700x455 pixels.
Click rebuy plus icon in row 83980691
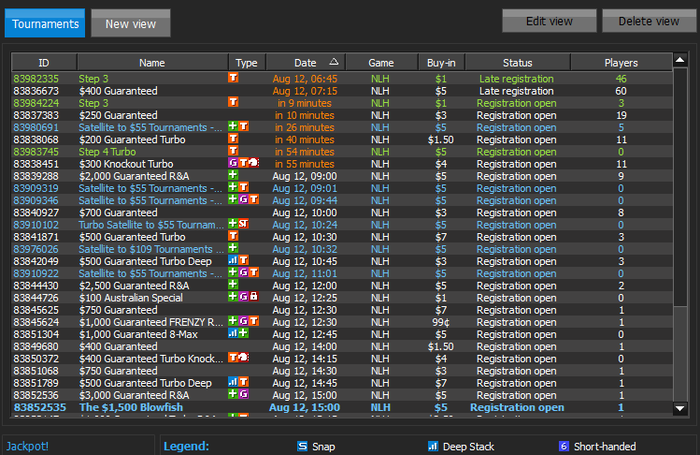coord(233,126)
